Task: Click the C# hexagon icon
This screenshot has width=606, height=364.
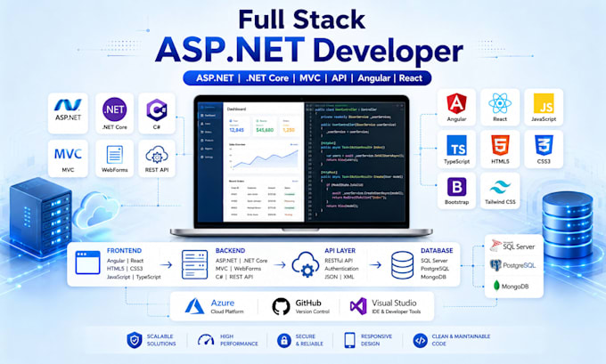Action: coord(157,110)
